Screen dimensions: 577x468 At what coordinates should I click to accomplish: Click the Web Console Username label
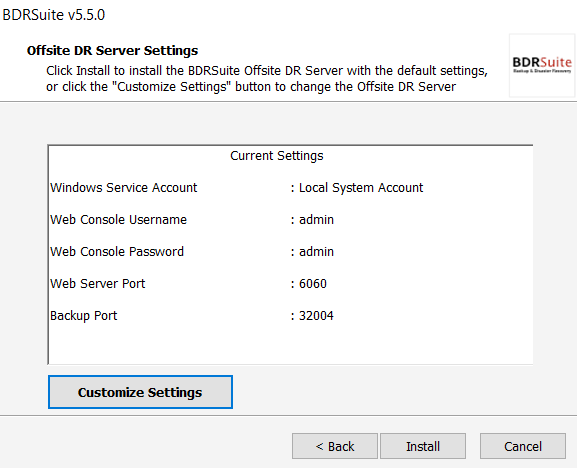(x=118, y=220)
